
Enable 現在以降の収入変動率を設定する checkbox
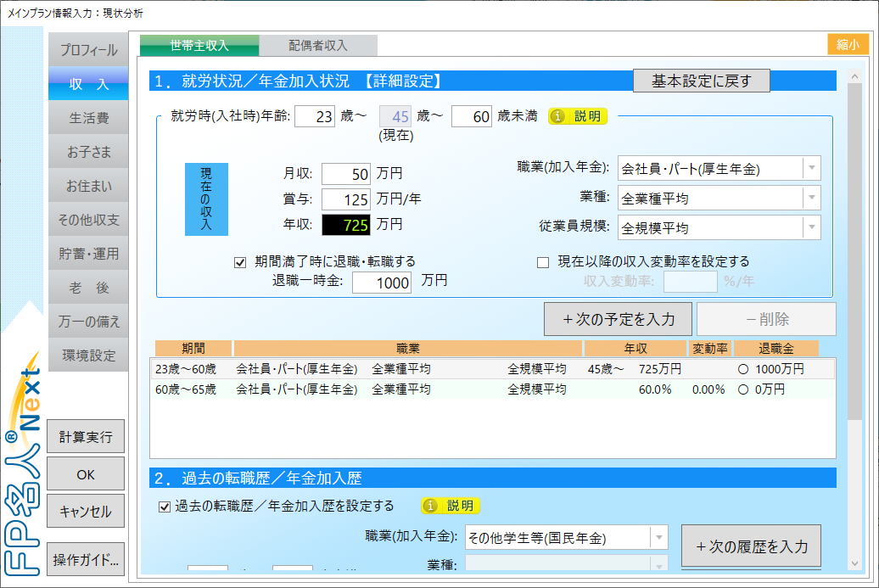[543, 262]
